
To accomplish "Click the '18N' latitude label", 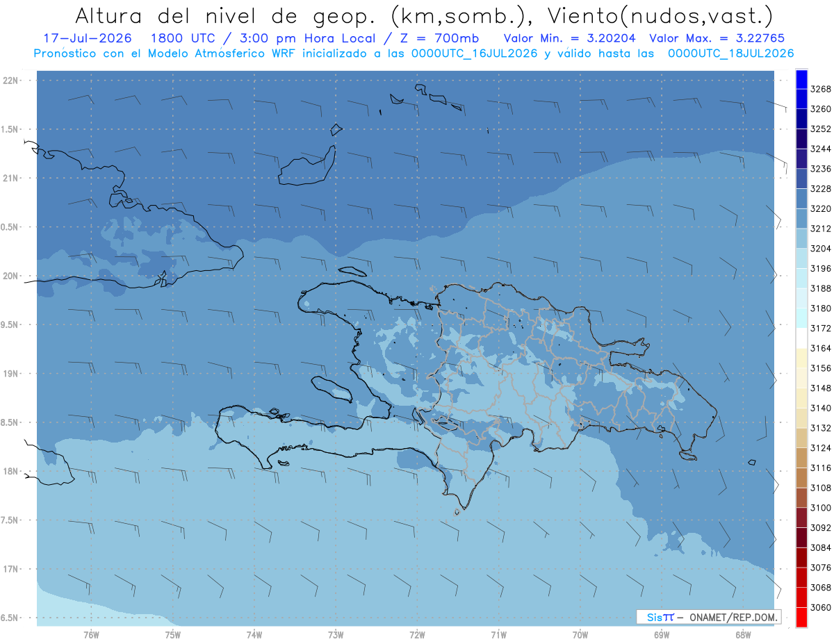I will click(12, 471).
